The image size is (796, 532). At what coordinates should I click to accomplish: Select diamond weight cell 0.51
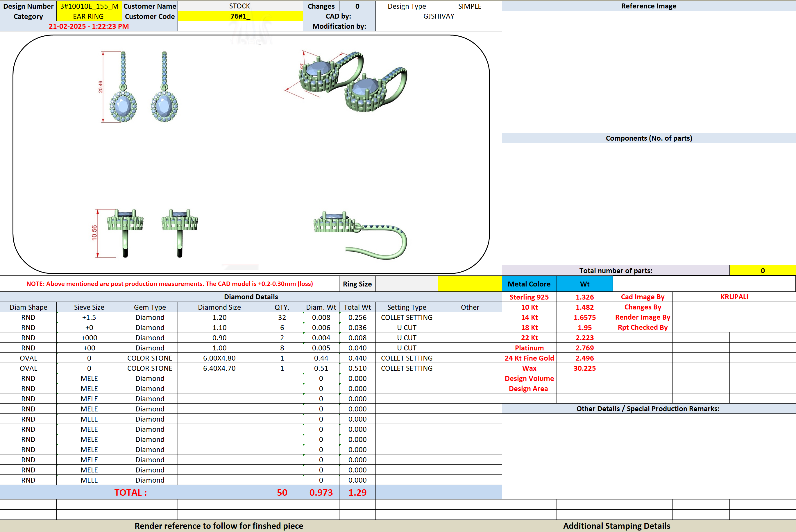[x=321, y=368]
